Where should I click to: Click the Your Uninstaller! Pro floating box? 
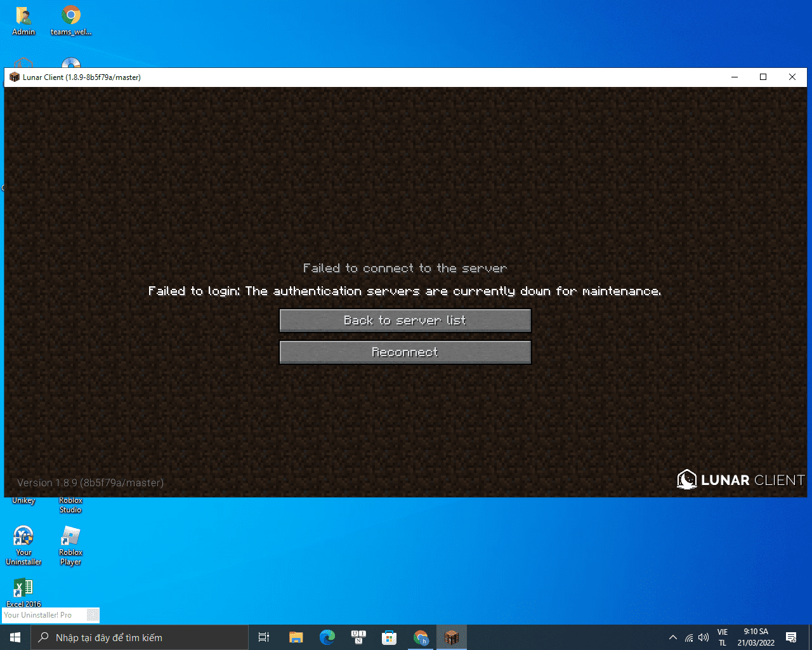click(x=51, y=615)
